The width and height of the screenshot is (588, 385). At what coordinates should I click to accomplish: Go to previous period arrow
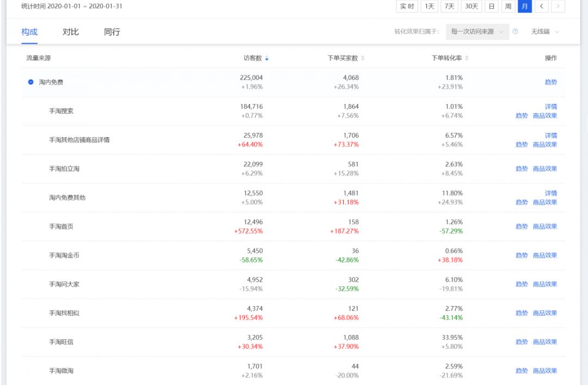point(541,7)
